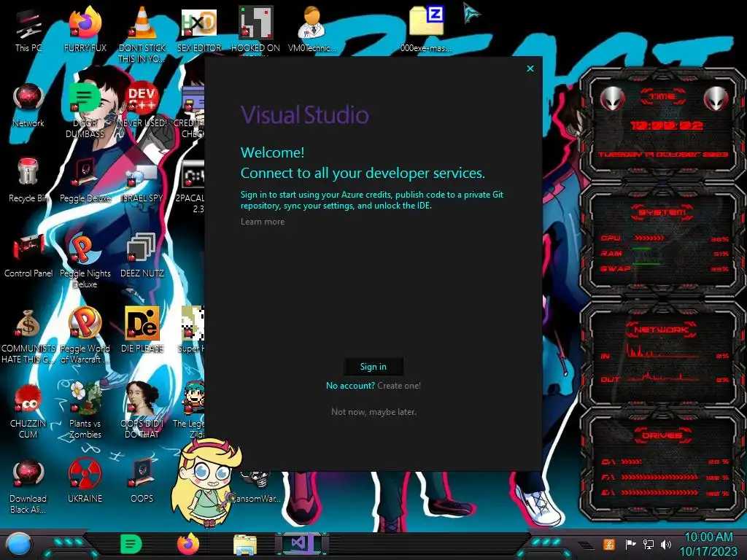
Task: Click the Start orb button
Action: [19, 545]
